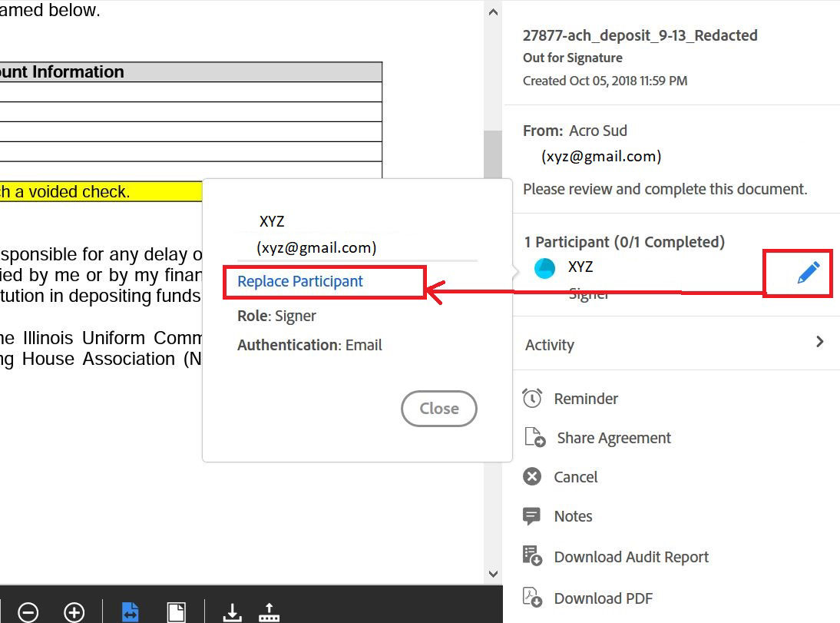
Task: Click the 'Role: Signer' text in popup
Action: tap(276, 316)
